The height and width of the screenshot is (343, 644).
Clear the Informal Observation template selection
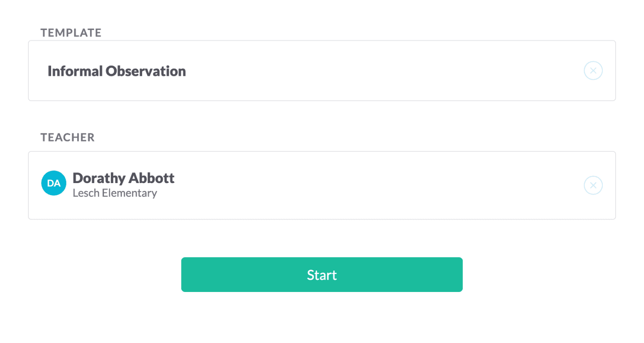point(593,71)
